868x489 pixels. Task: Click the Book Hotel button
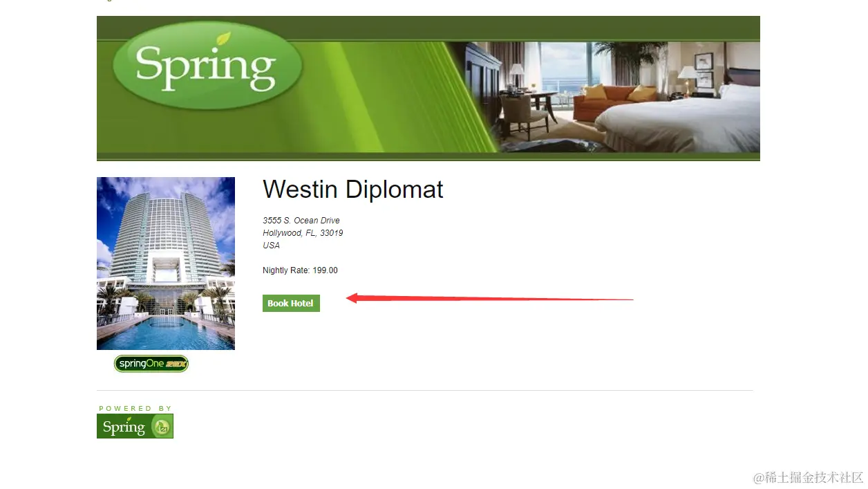coord(291,303)
